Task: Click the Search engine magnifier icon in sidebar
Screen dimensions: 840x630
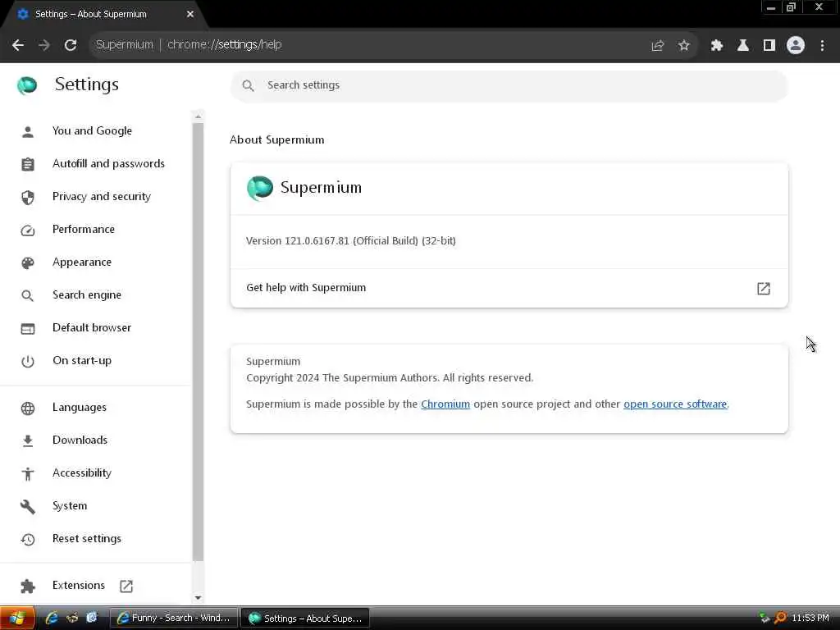Action: pos(28,295)
